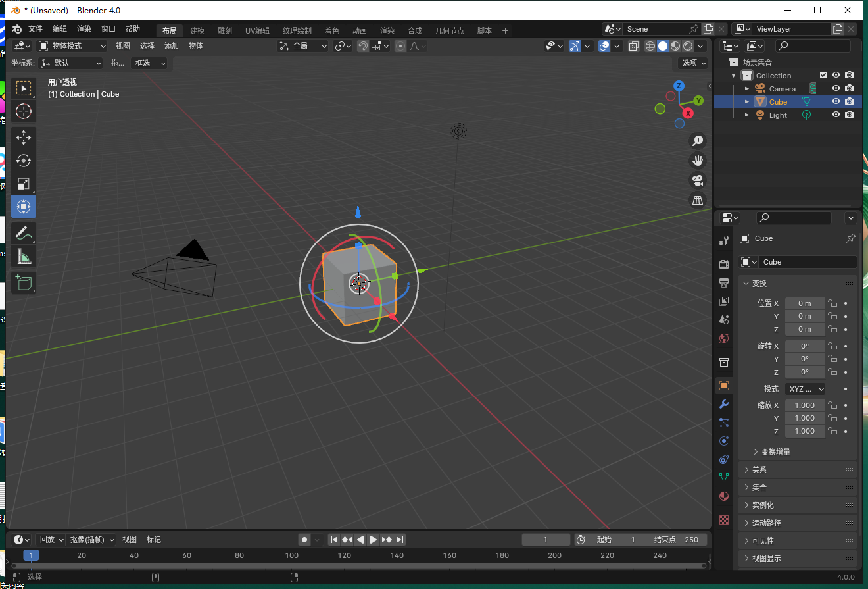868x589 pixels.
Task: Click the pan view hand icon
Action: [698, 160]
